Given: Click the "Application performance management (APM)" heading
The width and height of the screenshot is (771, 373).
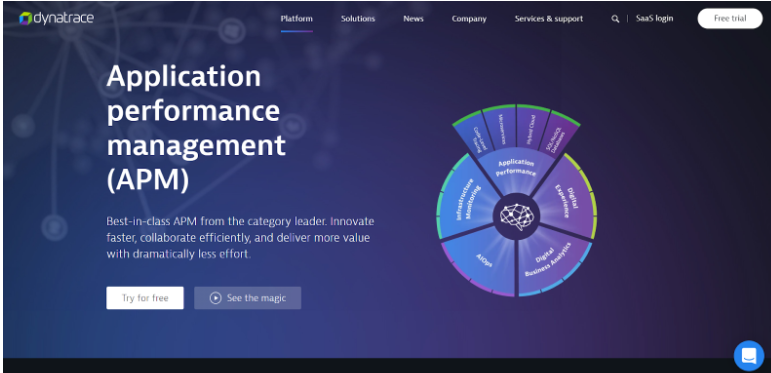Looking at the screenshot, I should (x=196, y=128).
